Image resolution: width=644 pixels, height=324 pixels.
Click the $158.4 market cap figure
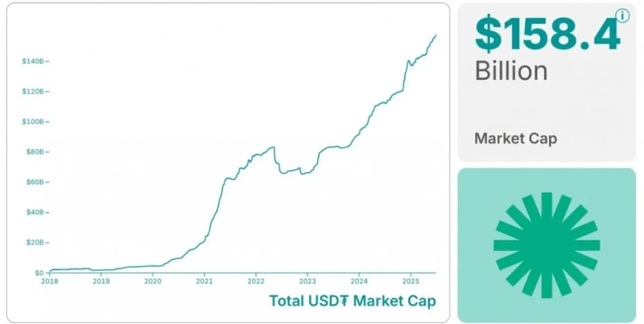tap(547, 34)
